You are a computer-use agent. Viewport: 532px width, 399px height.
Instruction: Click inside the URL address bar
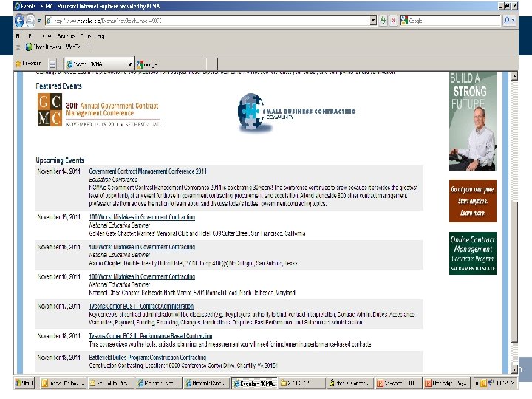tap(208, 21)
